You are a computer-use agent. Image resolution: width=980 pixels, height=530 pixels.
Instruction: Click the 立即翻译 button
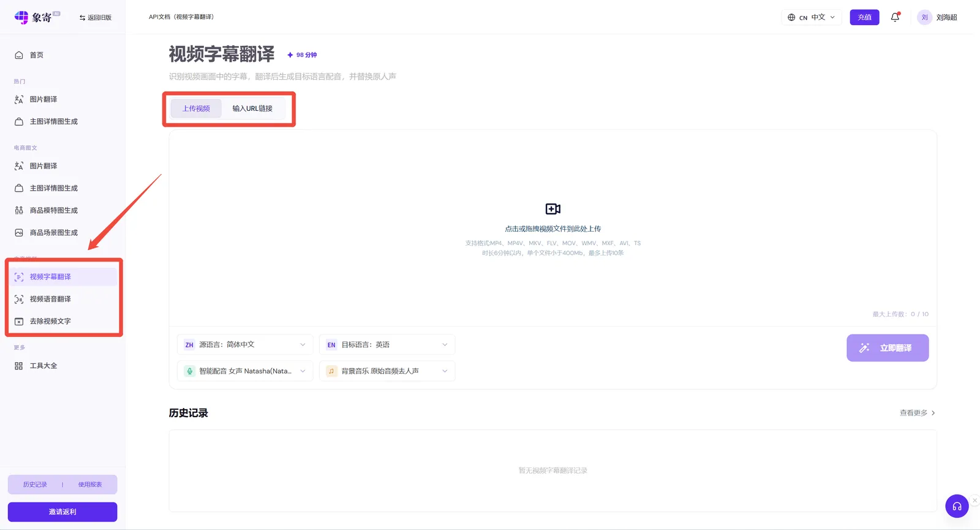(x=888, y=348)
